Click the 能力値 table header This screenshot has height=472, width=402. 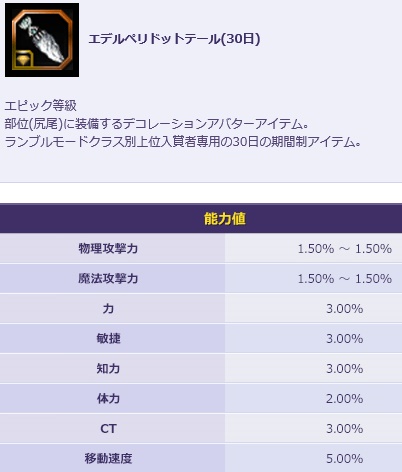(225, 219)
